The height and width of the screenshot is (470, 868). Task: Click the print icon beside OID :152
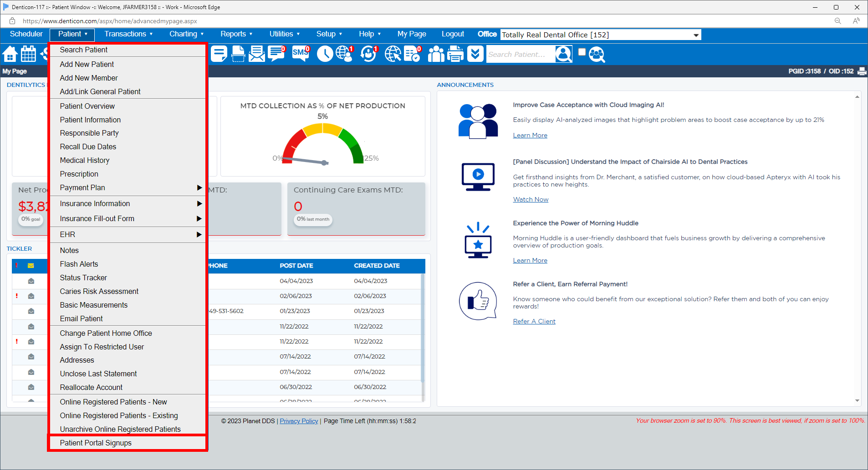(x=862, y=71)
